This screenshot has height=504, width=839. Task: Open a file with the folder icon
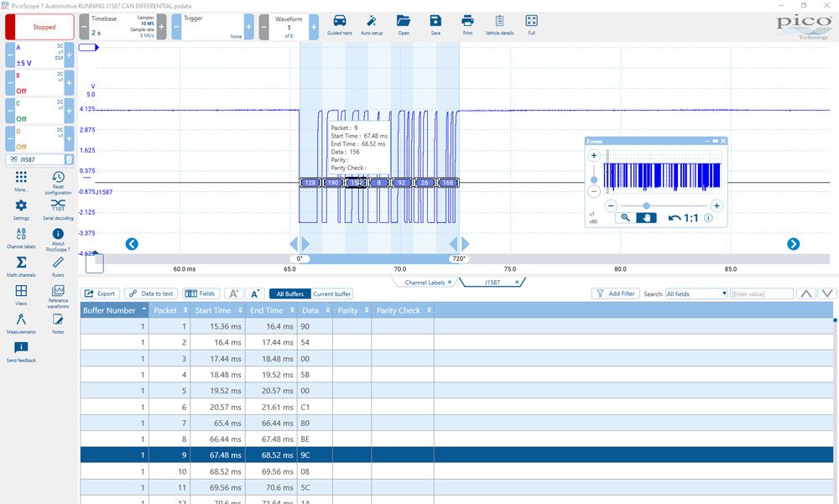click(404, 25)
